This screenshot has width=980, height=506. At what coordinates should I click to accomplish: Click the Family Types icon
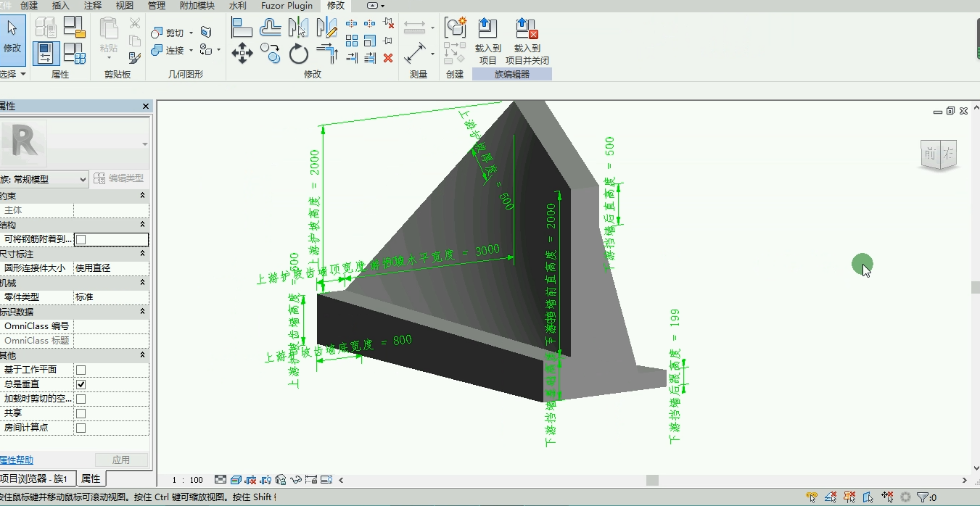pyautogui.click(x=74, y=52)
